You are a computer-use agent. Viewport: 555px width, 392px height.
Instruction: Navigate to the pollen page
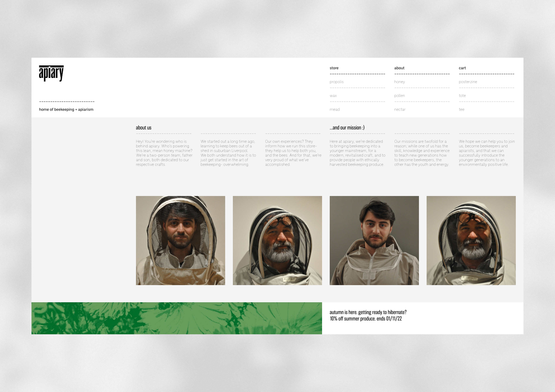399,96
